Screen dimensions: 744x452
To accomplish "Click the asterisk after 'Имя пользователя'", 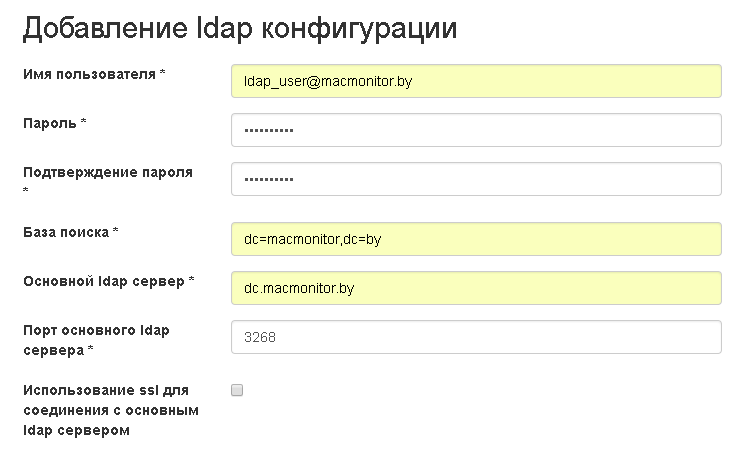I will click(x=162, y=75).
